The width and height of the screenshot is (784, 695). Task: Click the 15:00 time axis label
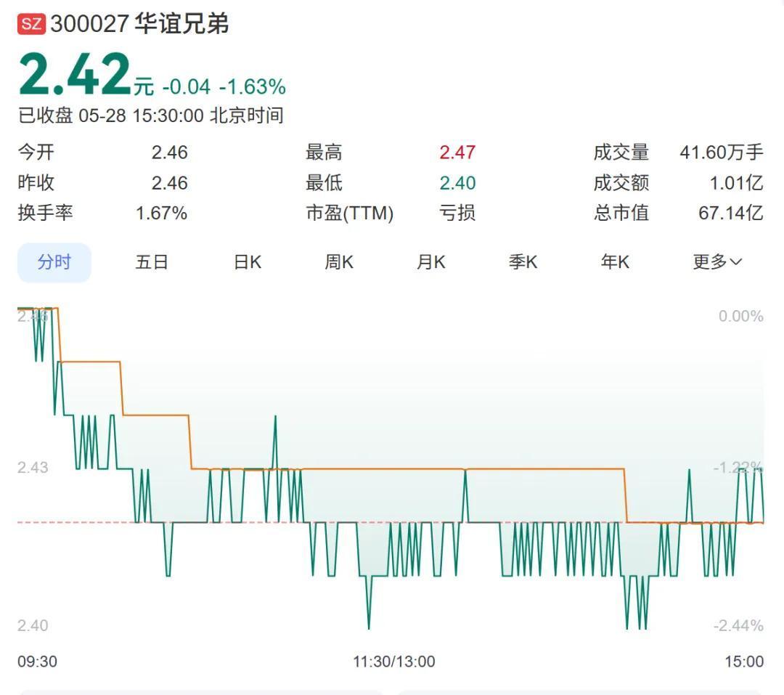(745, 662)
